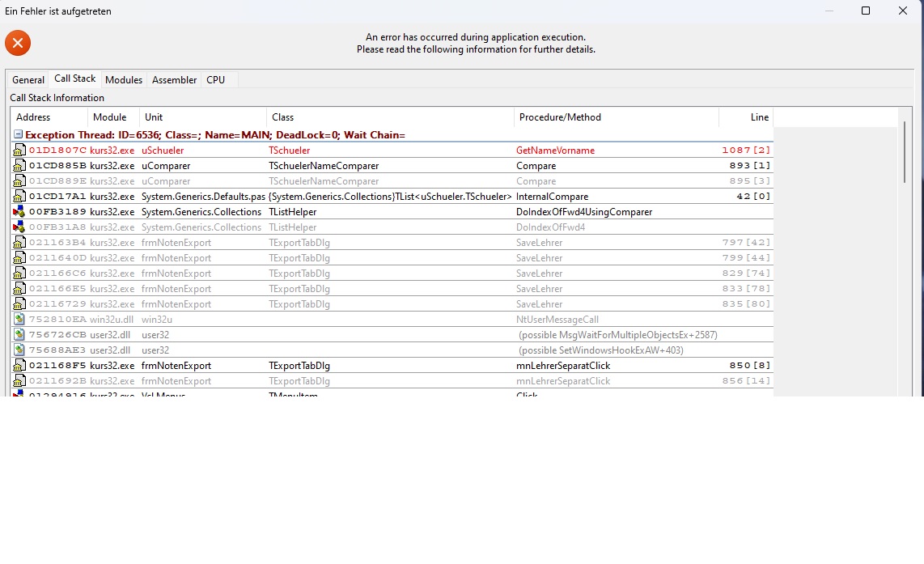This screenshot has width=924, height=564.
Task: Select System.Generics.Defaults.pas unit cell
Action: coord(203,197)
